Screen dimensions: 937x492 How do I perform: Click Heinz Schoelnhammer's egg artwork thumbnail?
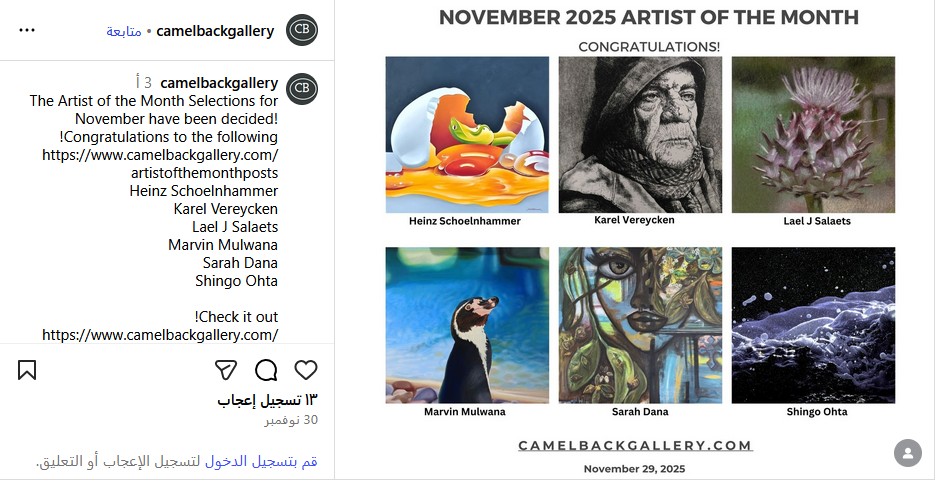pos(467,134)
